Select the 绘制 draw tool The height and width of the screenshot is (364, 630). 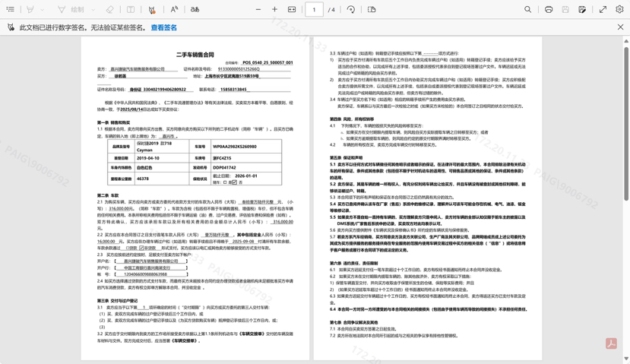point(72,10)
